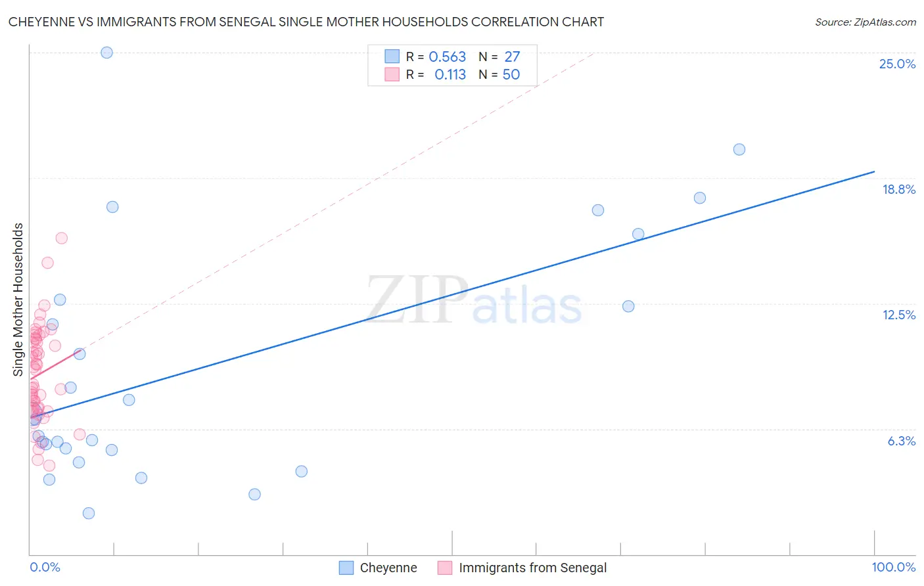Screen dimensions: 924x586
Task: Click the pink stats swatch beside R = 0.113
Action: click(392, 74)
